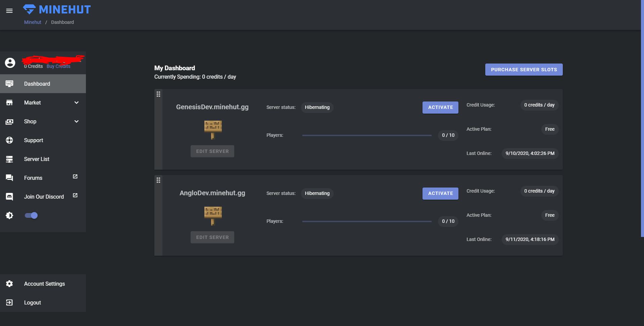Toggle the dark mode switch
The image size is (644, 326).
pos(31,215)
